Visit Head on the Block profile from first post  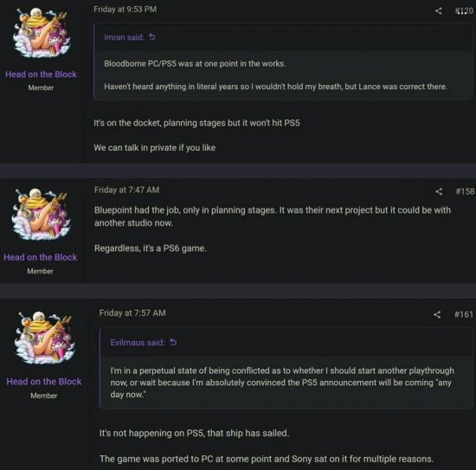[x=41, y=74]
